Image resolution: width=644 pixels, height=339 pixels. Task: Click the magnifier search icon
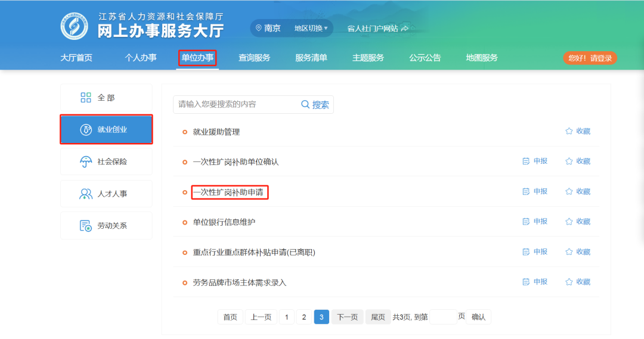click(305, 104)
